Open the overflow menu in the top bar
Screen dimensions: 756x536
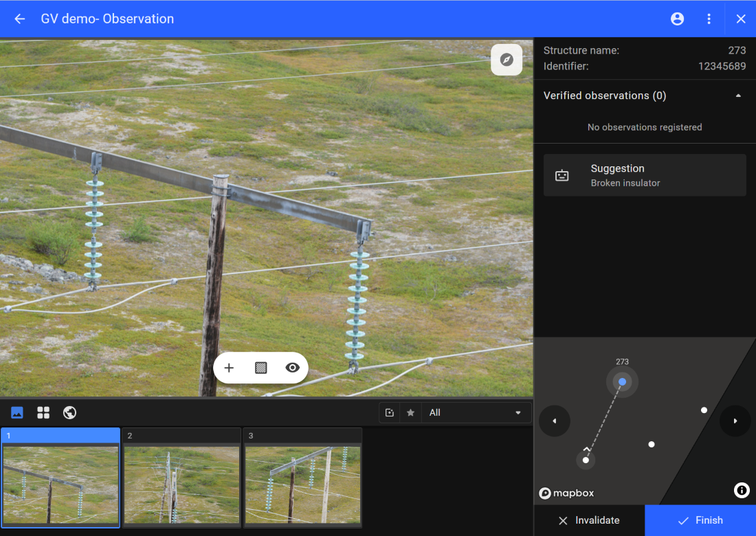(709, 19)
